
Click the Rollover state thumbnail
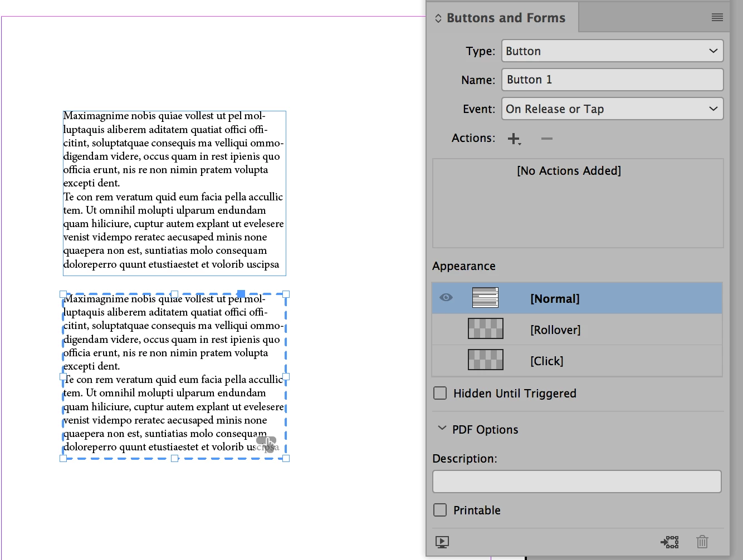[486, 328]
